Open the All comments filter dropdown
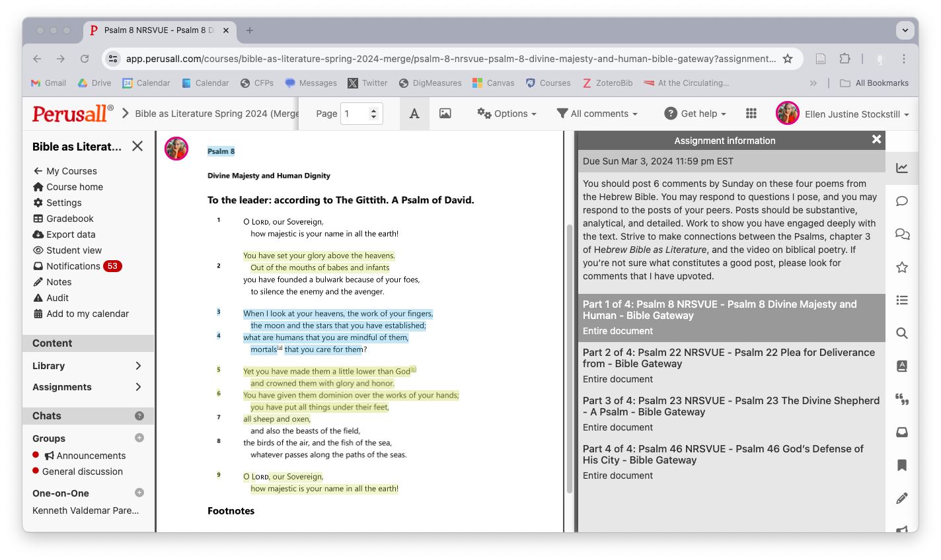The width and height of the screenshot is (941, 560). [597, 114]
